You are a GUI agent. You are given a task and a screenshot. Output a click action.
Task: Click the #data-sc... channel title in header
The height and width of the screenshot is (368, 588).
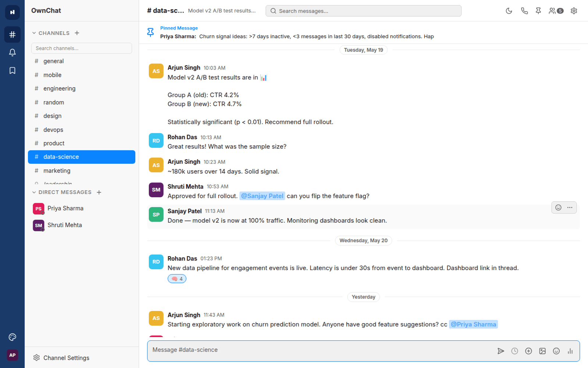pos(165,11)
